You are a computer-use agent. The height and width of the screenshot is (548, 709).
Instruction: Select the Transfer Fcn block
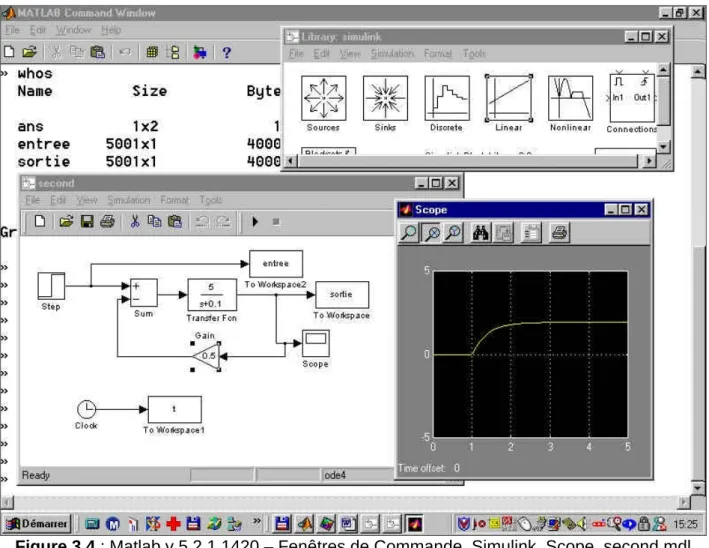point(212,295)
